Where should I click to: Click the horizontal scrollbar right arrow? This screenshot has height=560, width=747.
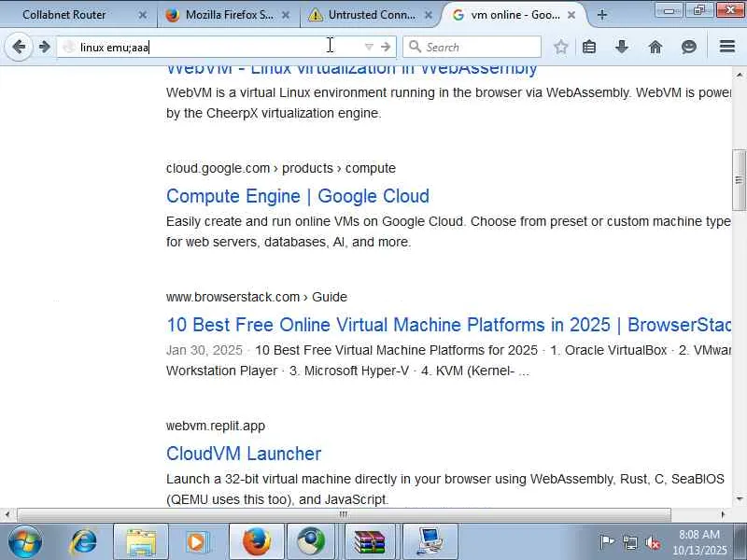pyautogui.click(x=723, y=514)
